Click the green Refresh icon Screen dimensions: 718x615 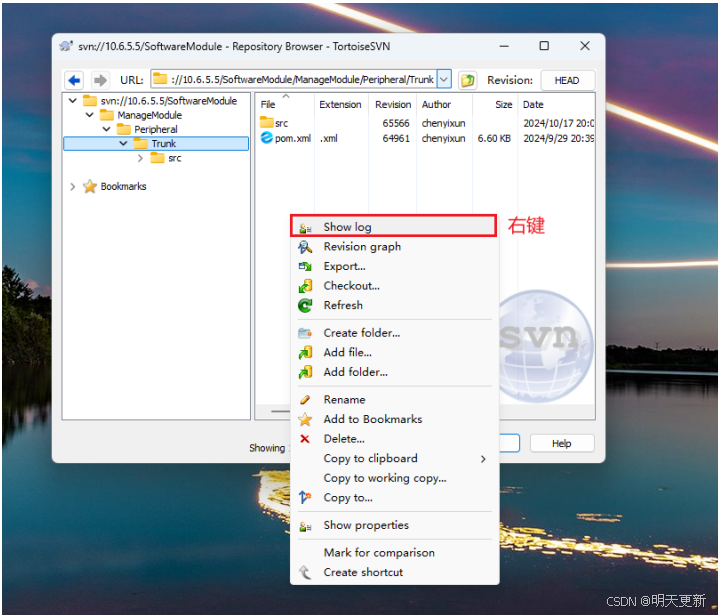pos(305,305)
